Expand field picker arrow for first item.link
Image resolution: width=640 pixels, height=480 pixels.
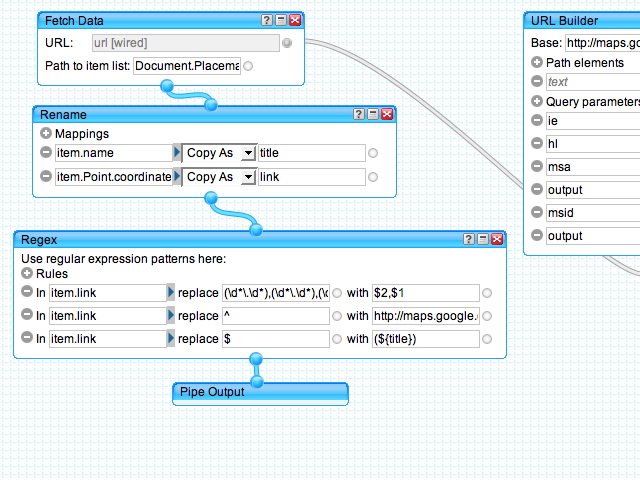coord(170,292)
